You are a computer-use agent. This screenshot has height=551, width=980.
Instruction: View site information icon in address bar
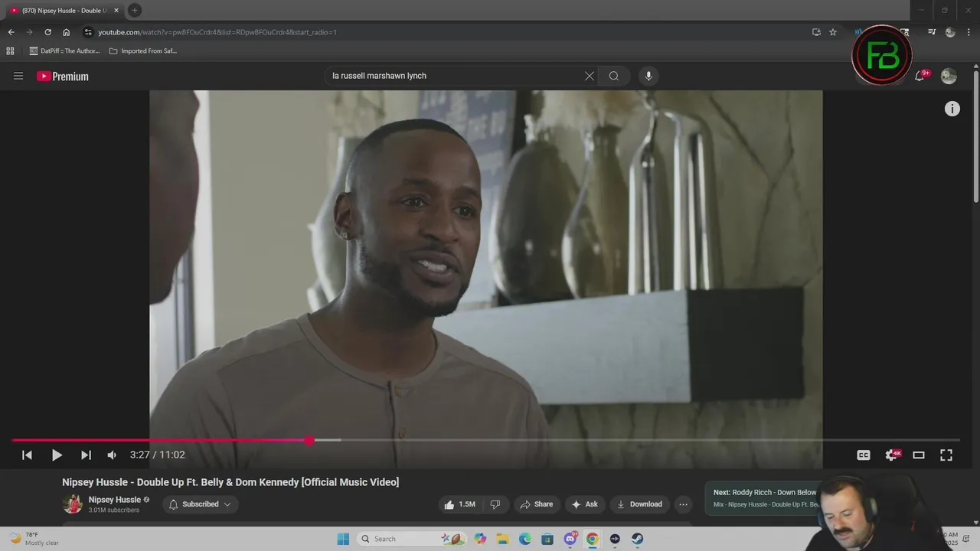(x=88, y=32)
